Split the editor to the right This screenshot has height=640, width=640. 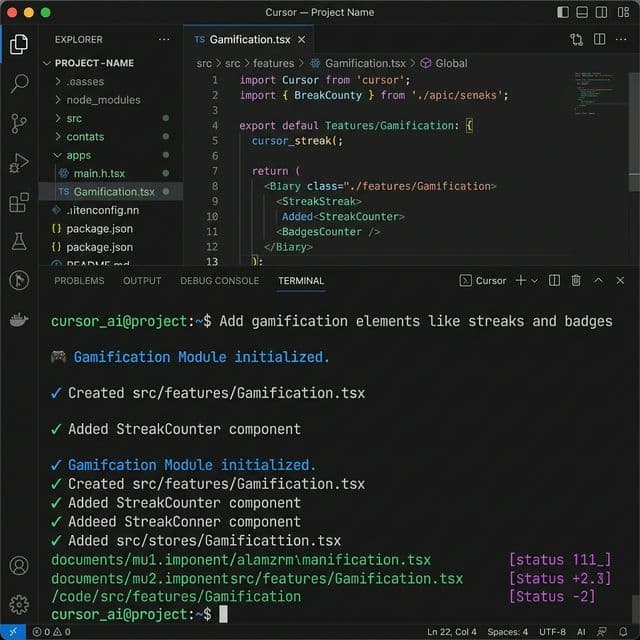[599, 40]
